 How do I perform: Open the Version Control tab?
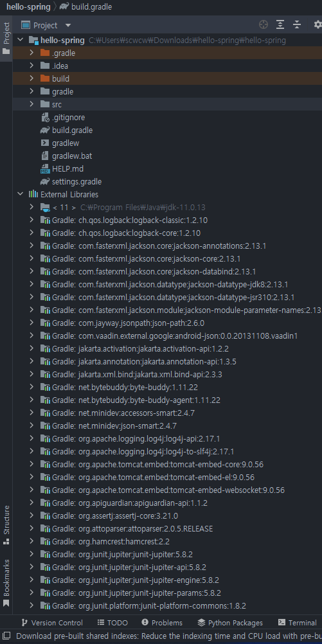click(52, 623)
